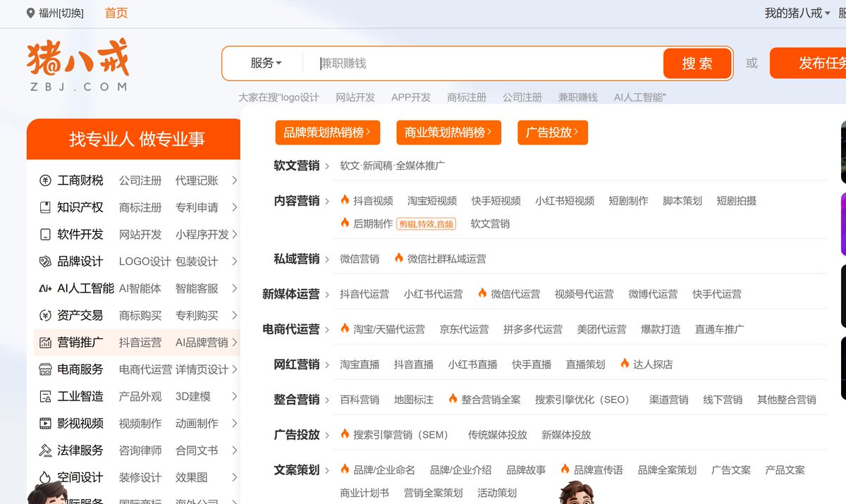This screenshot has height=504, width=846.
Task: Click the 猪八戒 ZBJ.COM logo
Action: (x=78, y=66)
